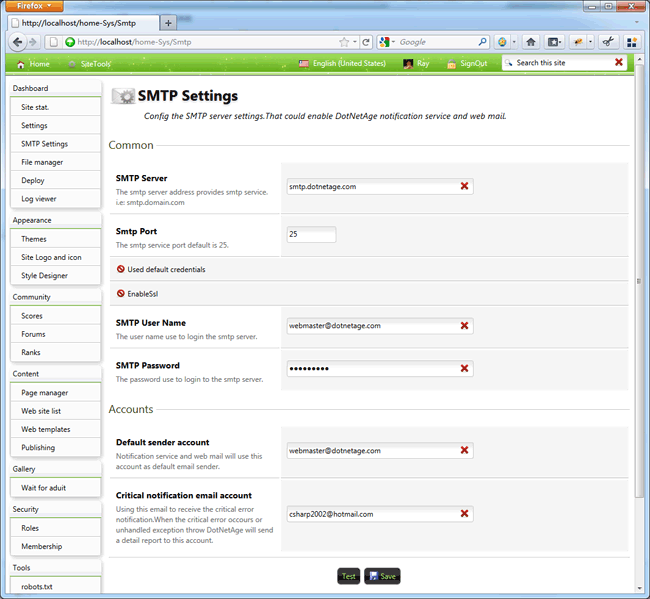650x599 pixels.
Task: Open the Roles sidebar item
Action: pos(56,528)
